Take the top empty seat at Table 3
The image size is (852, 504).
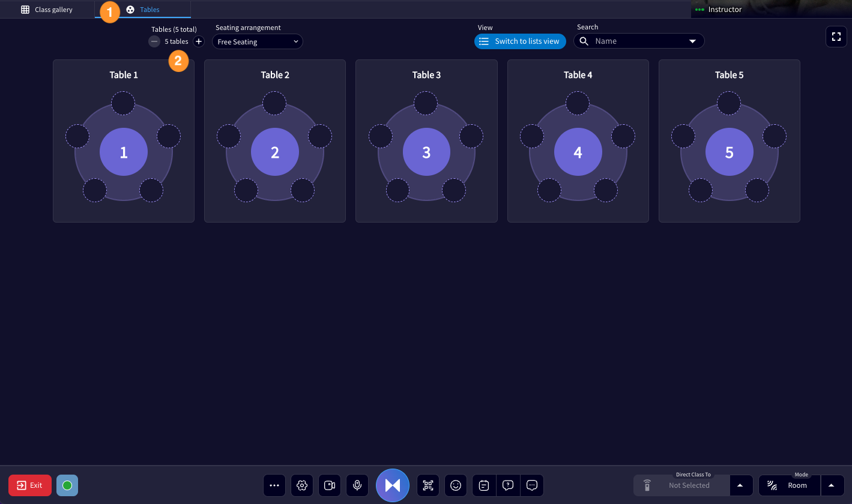point(426,103)
